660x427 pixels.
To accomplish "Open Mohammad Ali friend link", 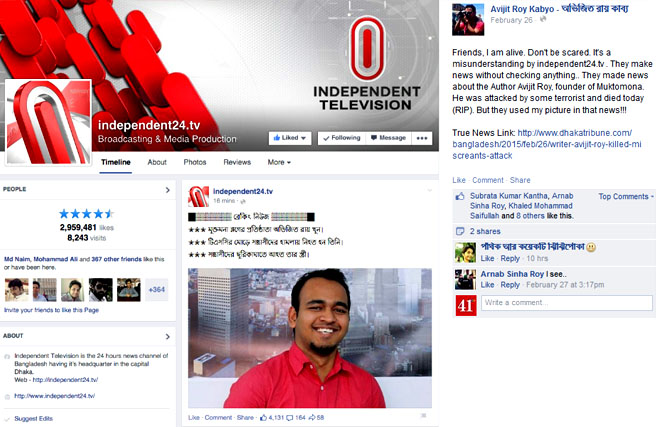I will (55, 259).
